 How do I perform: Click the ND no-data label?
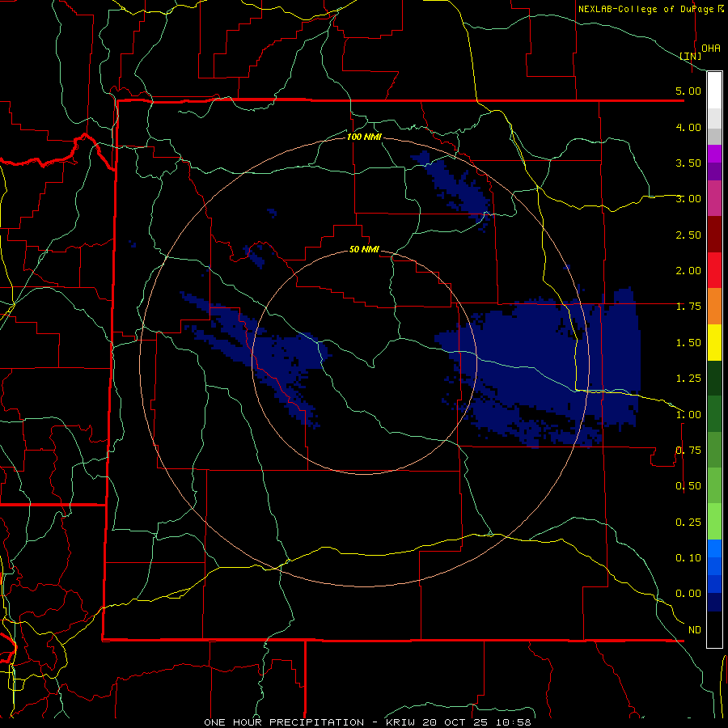pos(695,630)
